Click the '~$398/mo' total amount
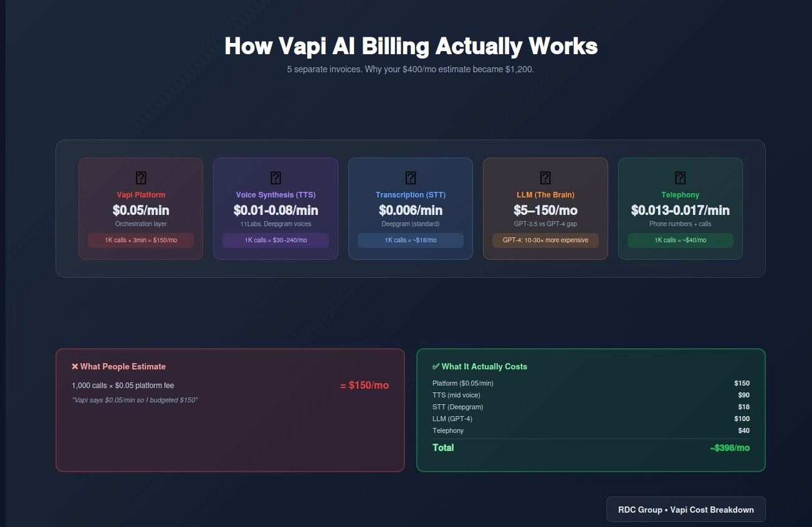 point(729,448)
